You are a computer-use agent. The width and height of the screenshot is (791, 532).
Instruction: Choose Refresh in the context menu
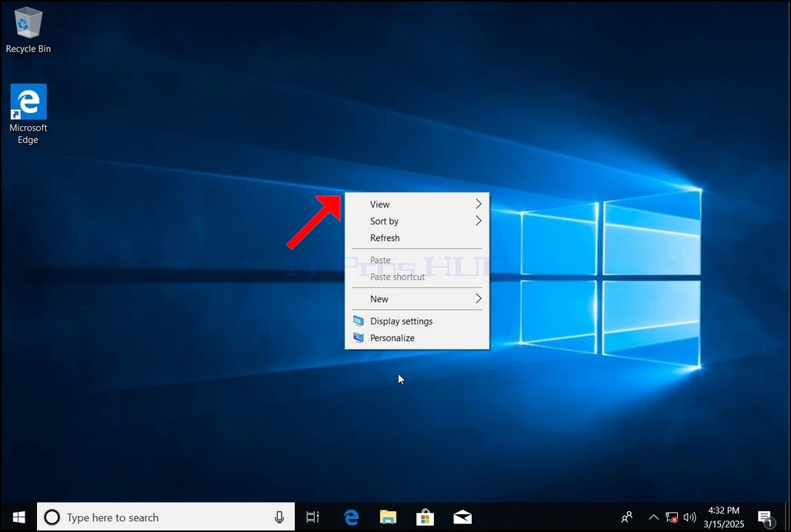[x=417, y=238]
